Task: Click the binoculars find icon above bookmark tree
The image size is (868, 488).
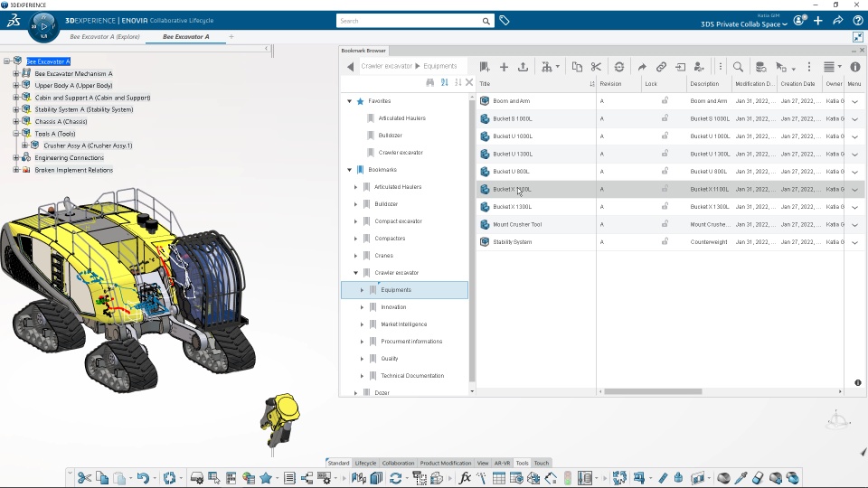Action: point(430,82)
